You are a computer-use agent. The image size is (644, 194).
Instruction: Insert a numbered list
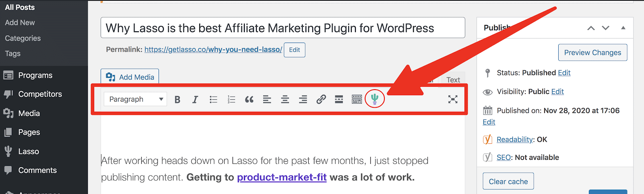[x=231, y=99]
